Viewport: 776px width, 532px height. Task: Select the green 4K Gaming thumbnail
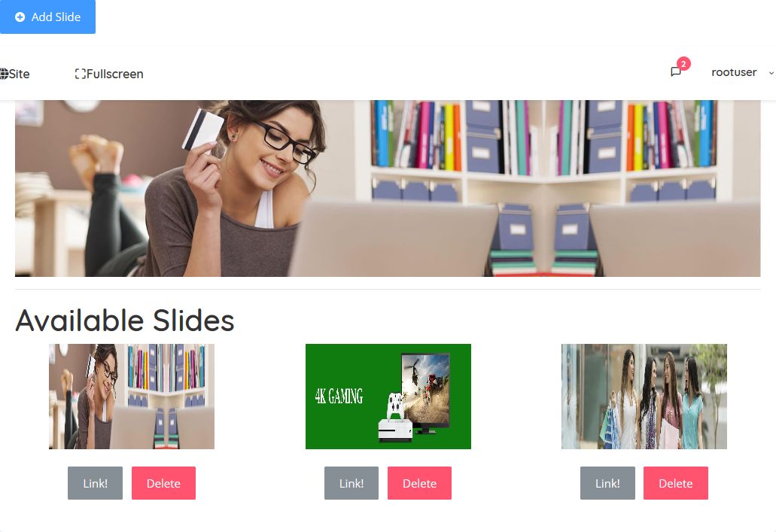[388, 397]
